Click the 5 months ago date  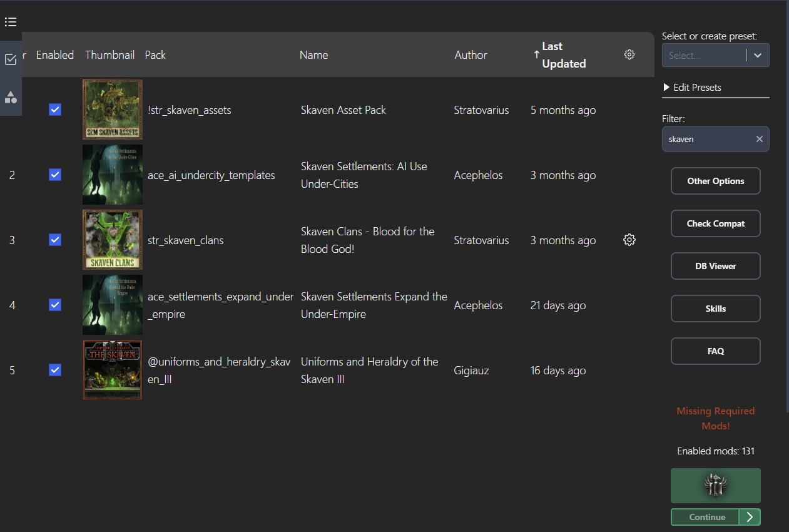point(563,110)
